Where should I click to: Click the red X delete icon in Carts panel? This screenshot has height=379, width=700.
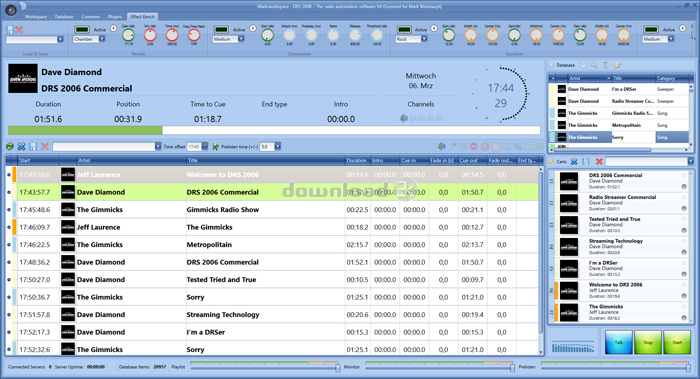pyautogui.click(x=599, y=162)
